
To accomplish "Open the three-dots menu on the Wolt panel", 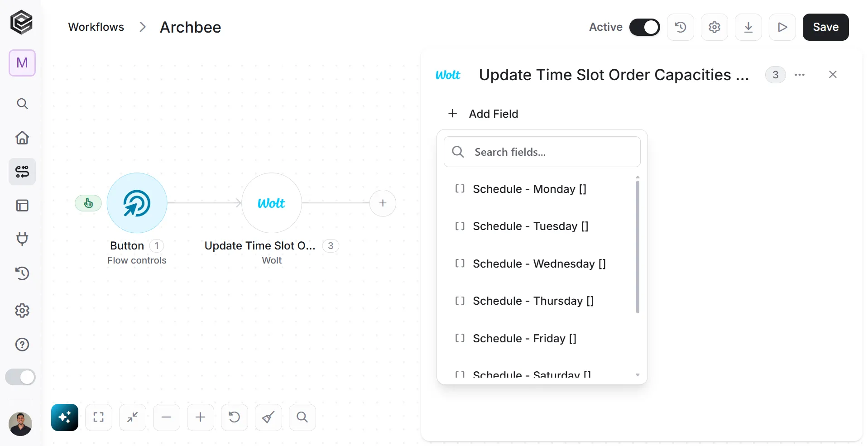I will [x=800, y=75].
